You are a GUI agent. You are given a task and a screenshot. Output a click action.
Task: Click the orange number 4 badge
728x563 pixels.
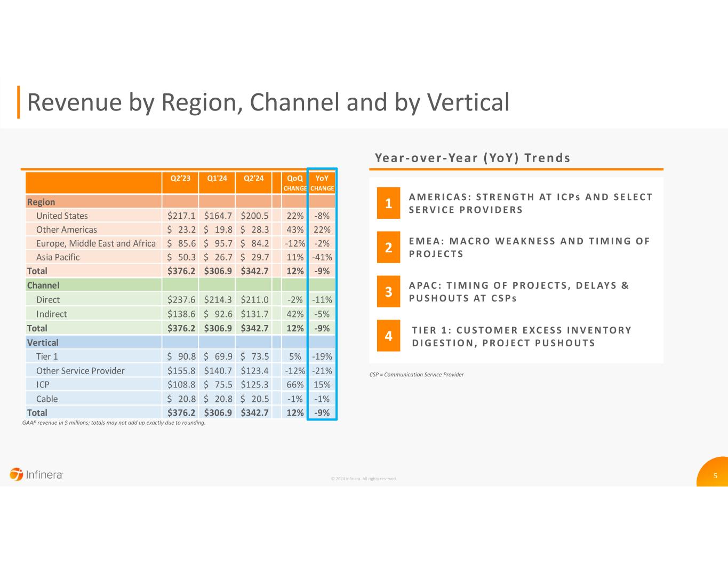(388, 336)
